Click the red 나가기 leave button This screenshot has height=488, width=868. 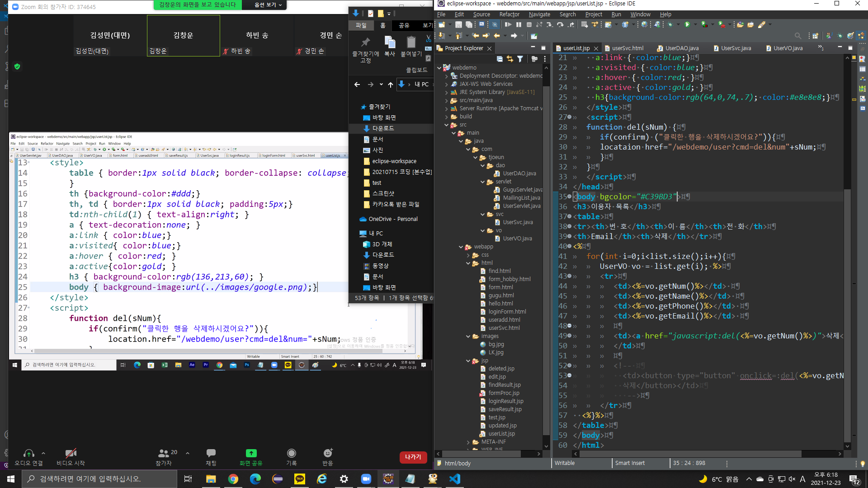413,457
